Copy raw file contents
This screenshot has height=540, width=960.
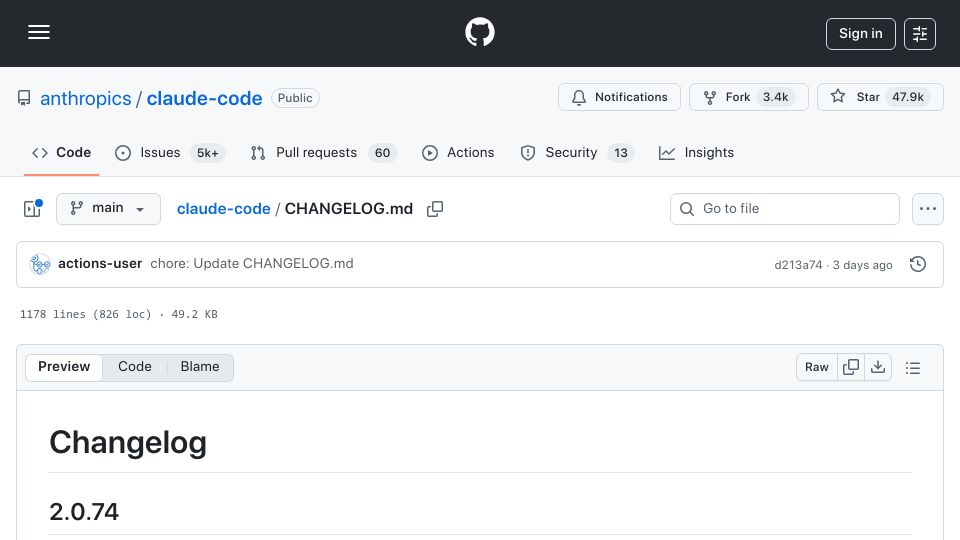(x=851, y=367)
